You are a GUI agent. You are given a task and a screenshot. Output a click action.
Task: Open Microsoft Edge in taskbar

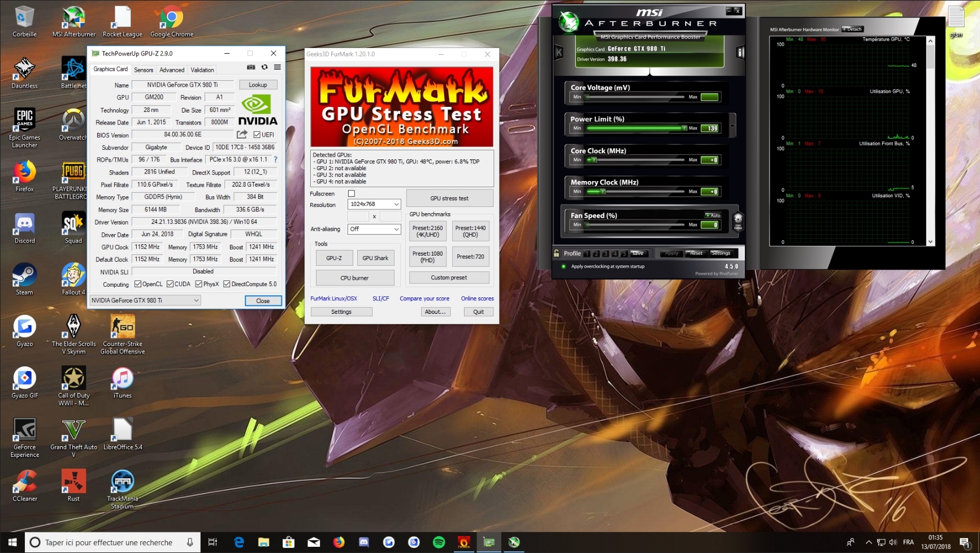point(239,542)
